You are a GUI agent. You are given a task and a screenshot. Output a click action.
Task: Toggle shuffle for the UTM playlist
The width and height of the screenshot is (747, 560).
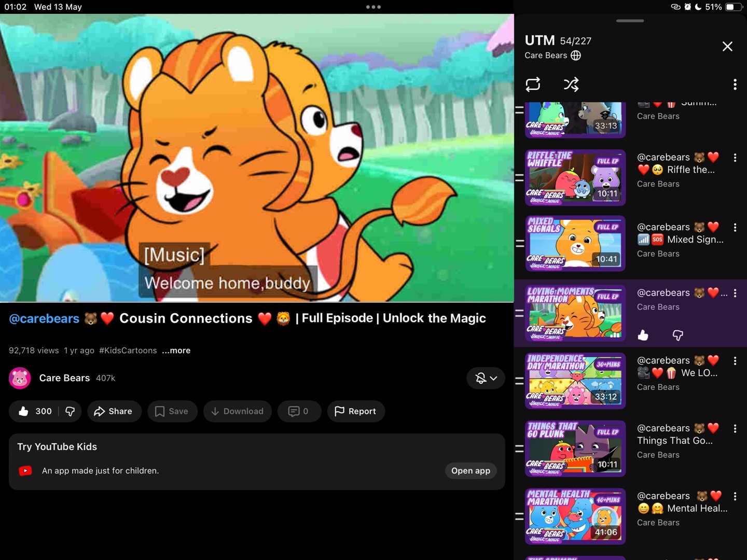[571, 85]
